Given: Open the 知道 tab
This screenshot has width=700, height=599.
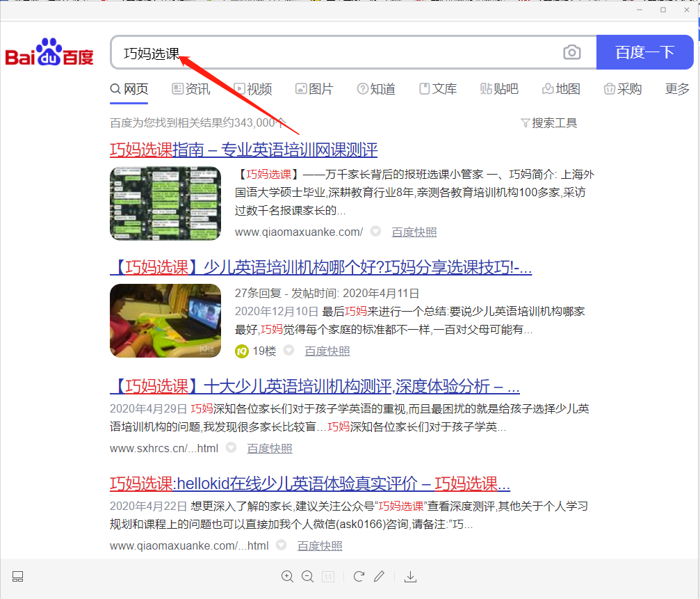Looking at the screenshot, I should 376,89.
